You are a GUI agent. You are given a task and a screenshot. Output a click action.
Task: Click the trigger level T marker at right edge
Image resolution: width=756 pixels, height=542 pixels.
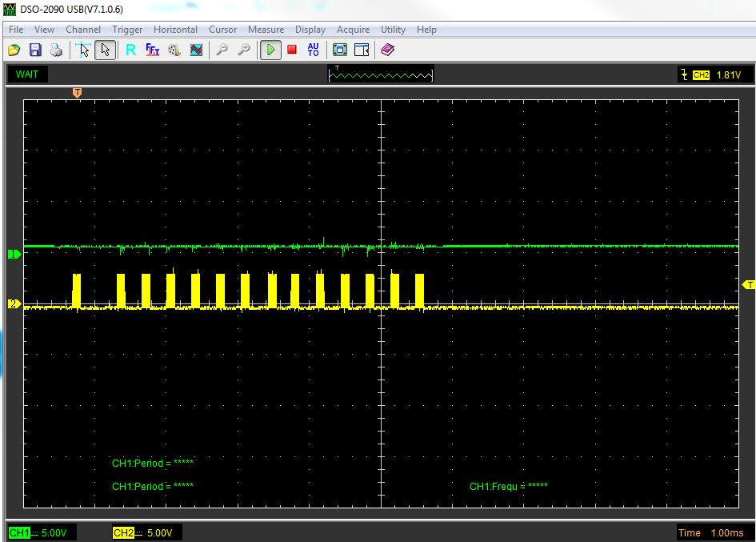[748, 285]
